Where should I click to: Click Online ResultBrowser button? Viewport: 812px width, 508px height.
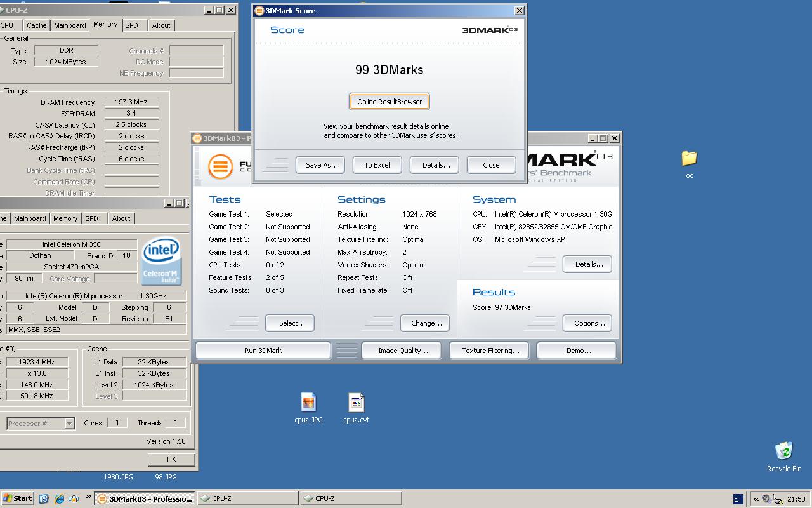390,102
